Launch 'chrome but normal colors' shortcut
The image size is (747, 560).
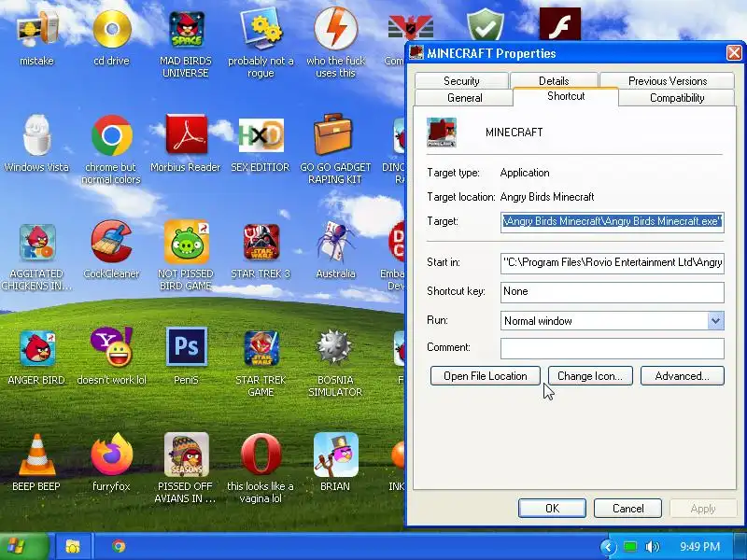(111, 135)
